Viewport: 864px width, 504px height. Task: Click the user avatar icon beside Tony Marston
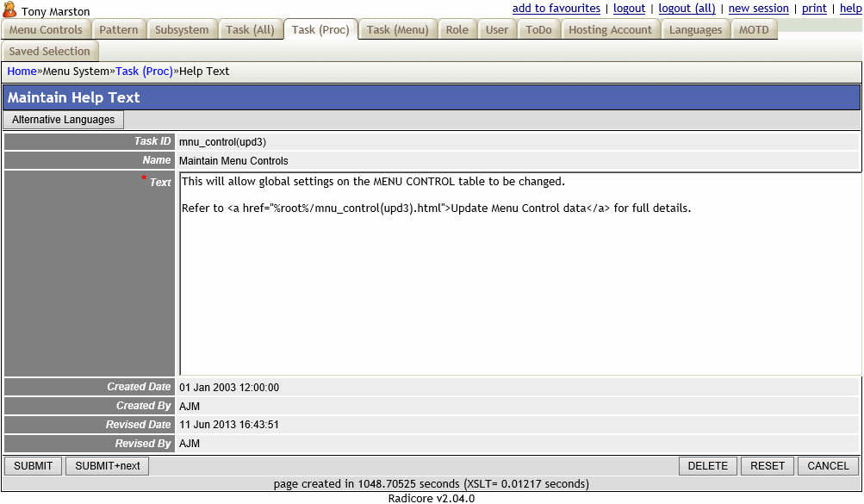[10, 10]
